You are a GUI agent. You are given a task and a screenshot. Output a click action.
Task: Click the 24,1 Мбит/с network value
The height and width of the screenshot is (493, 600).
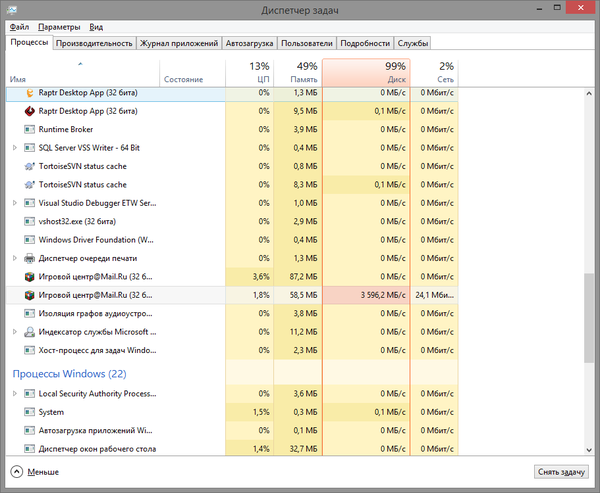click(434, 295)
